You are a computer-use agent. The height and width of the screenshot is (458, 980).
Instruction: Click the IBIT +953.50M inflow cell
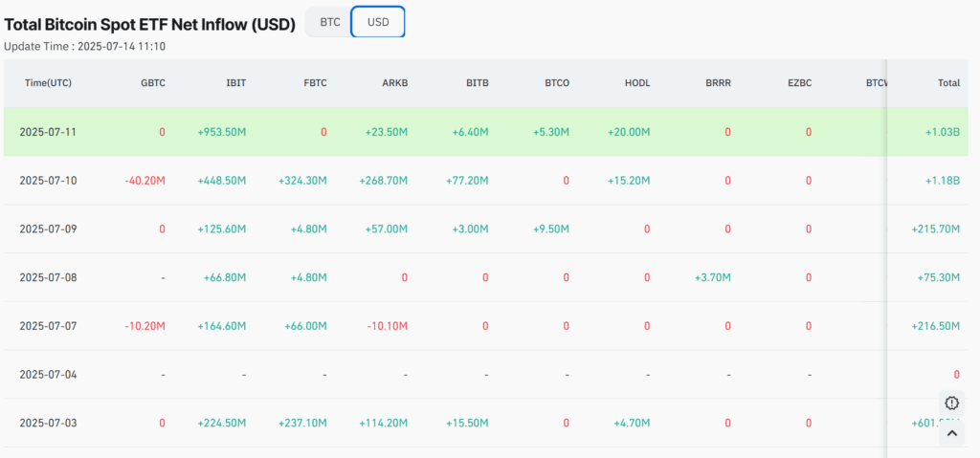pos(222,132)
